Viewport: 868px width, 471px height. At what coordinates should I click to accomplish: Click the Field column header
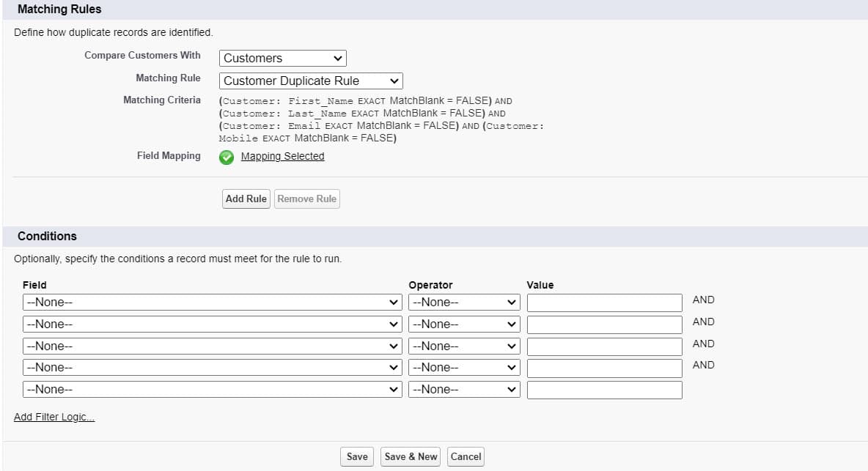point(34,285)
